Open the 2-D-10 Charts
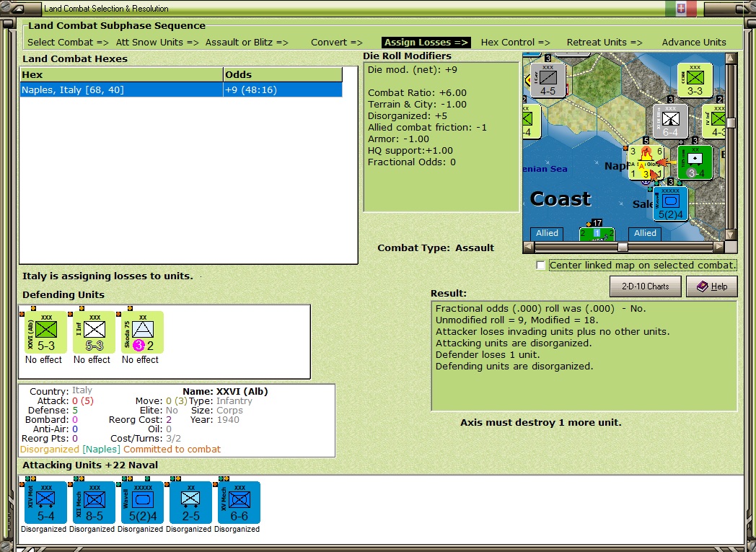 click(x=645, y=286)
